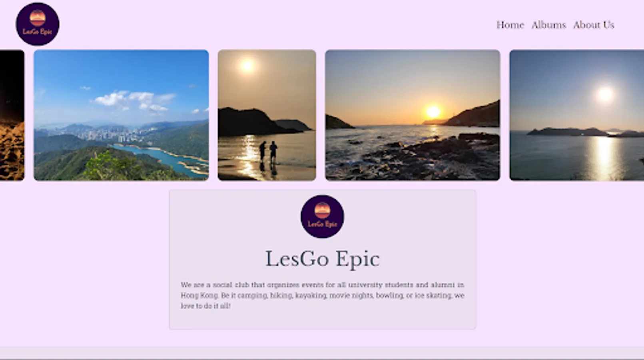The image size is (644, 360).
Task: Click the LesGo Epic logo in the header
Action: tap(38, 24)
